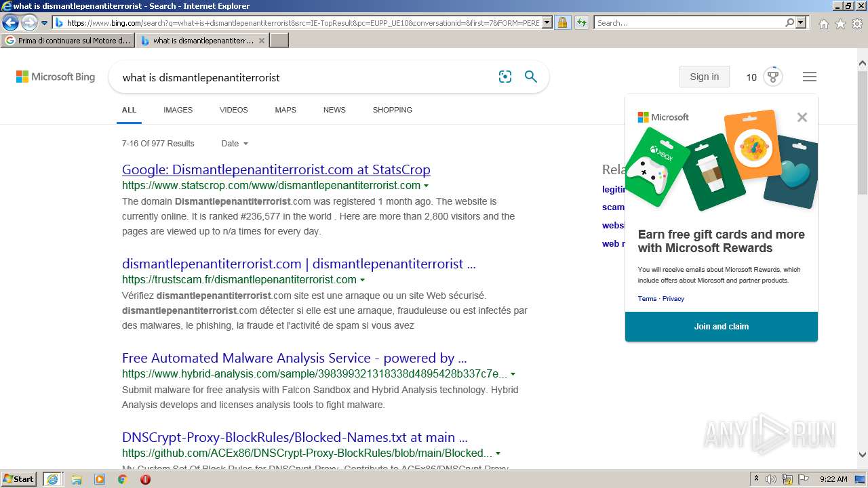
Task: Expand options arrow next to trustscam.fr URL
Action: tap(362, 280)
